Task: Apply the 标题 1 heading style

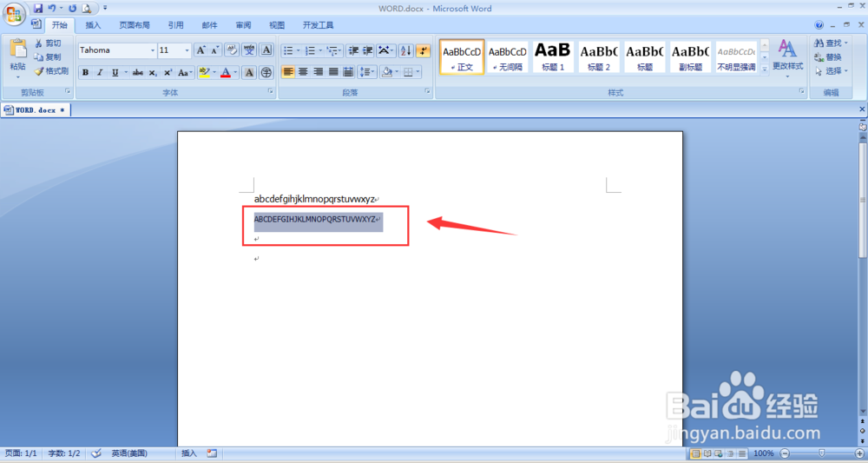Action: [553, 56]
